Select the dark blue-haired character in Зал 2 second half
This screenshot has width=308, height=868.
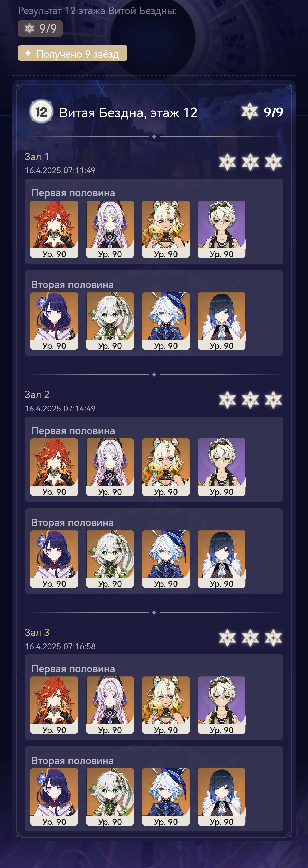222,559
